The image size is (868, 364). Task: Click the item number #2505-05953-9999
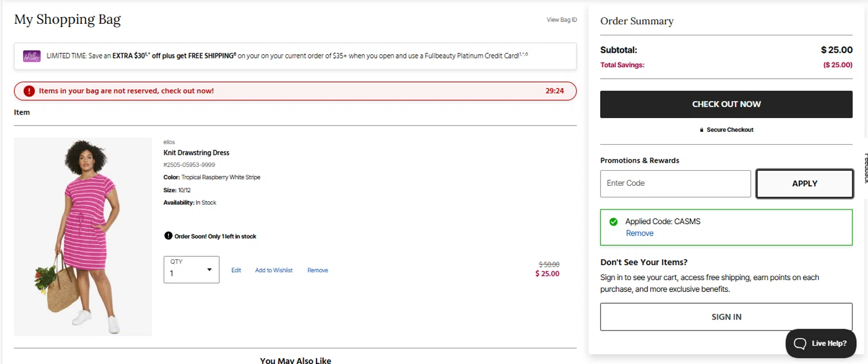189,165
